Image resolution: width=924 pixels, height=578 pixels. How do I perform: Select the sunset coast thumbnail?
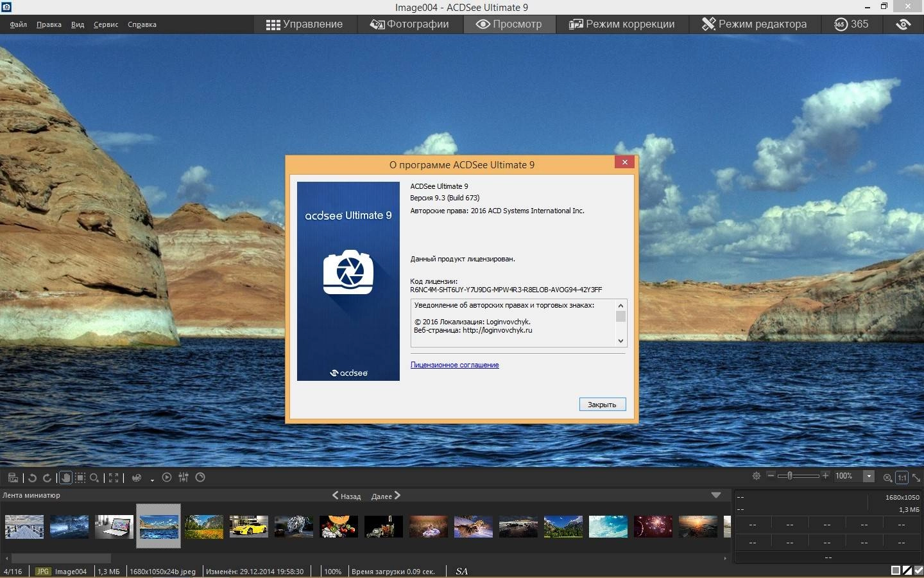click(698, 527)
